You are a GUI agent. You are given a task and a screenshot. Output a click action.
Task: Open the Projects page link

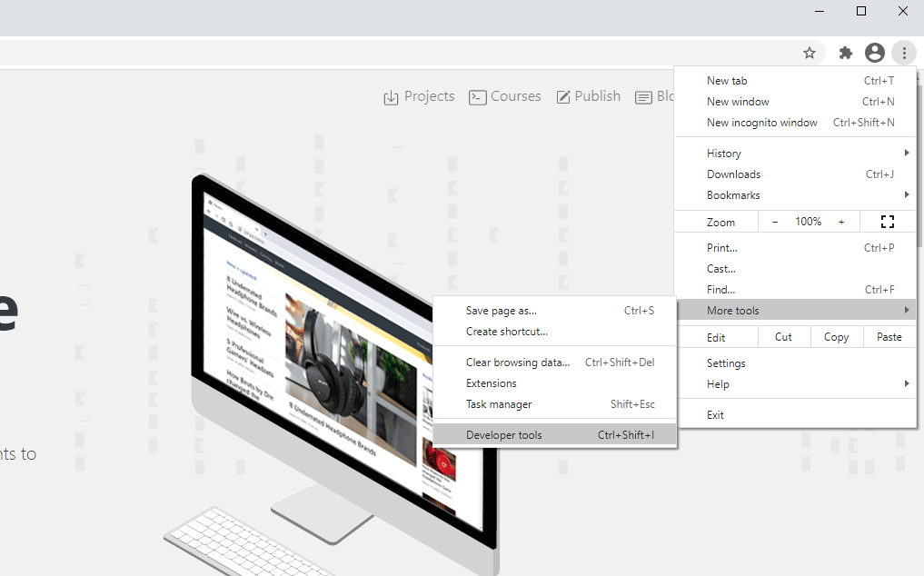(429, 96)
